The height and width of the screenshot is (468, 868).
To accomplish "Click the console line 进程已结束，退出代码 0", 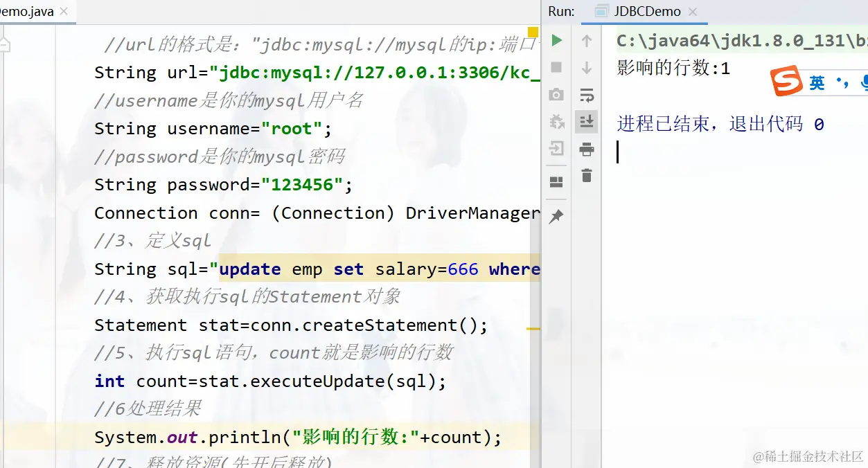I will click(720, 124).
